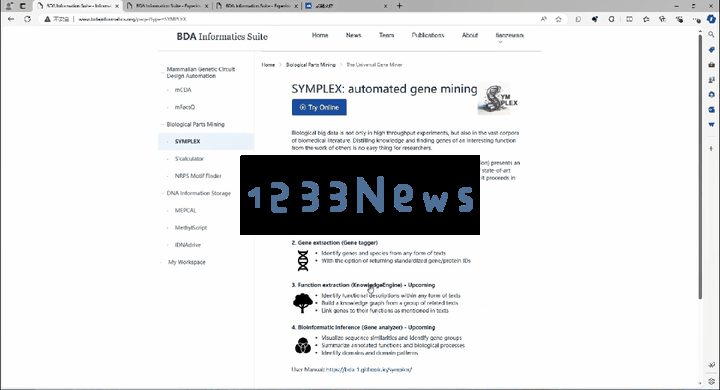The width and height of the screenshot is (720, 390).
Task: Open the browser profile icon
Action: pos(9,6)
